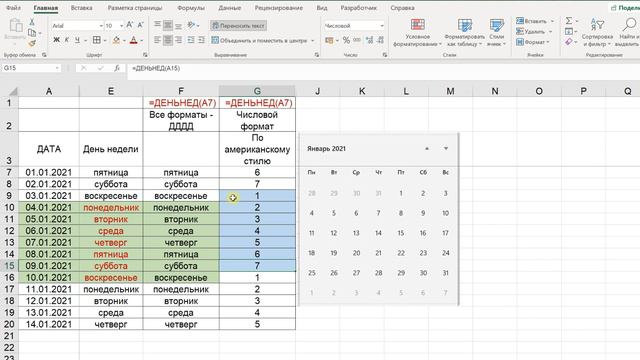Switch to the Разработчик tab
640x360 pixels.
(358, 8)
